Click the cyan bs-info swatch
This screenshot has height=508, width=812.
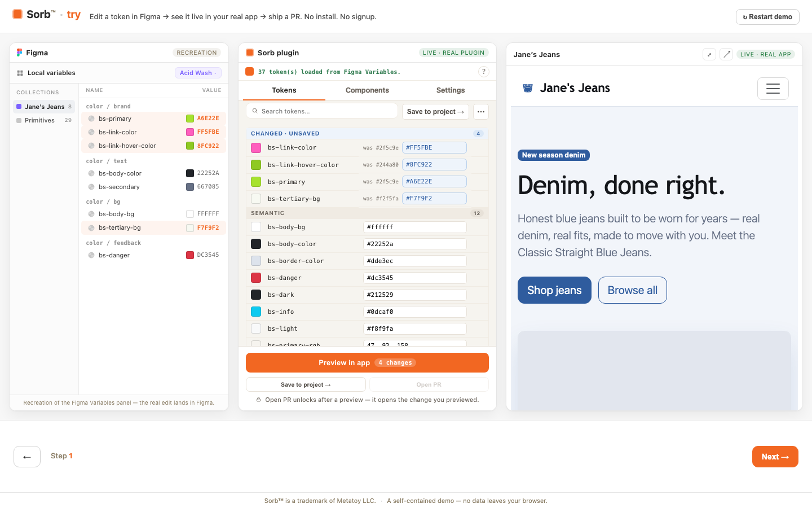coord(256,312)
